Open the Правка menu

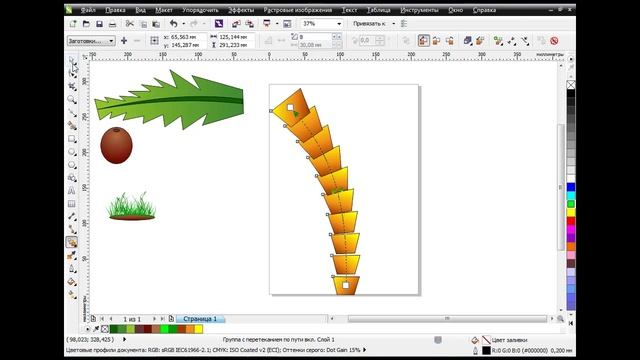point(115,10)
